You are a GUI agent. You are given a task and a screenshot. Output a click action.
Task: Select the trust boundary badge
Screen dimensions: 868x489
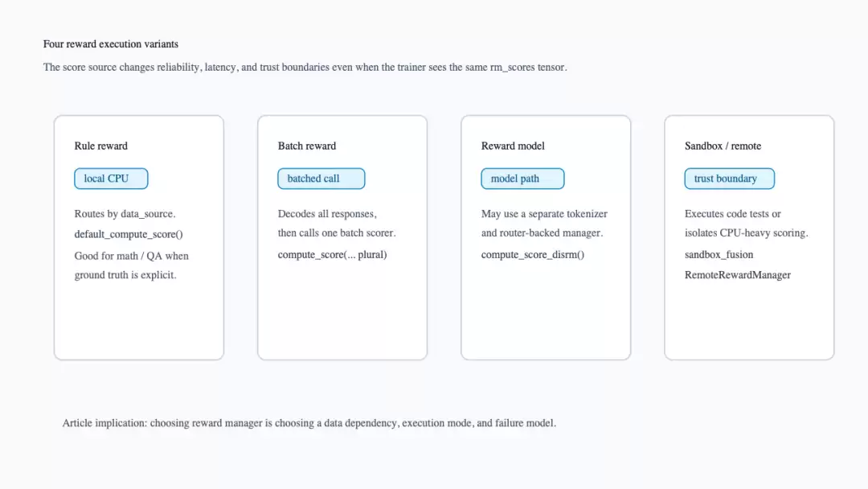tap(730, 179)
